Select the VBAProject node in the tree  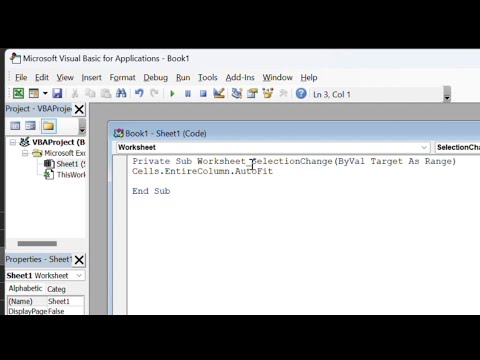pyautogui.click(x=58, y=142)
